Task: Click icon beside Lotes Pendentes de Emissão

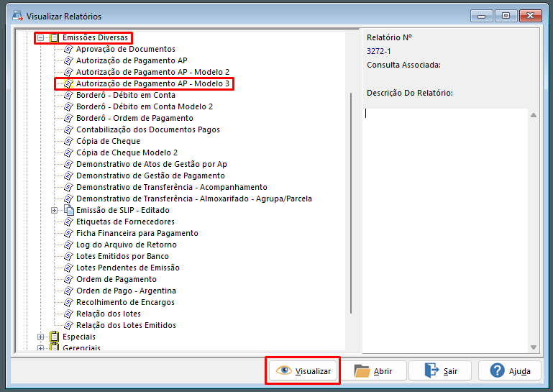Action: (x=68, y=268)
